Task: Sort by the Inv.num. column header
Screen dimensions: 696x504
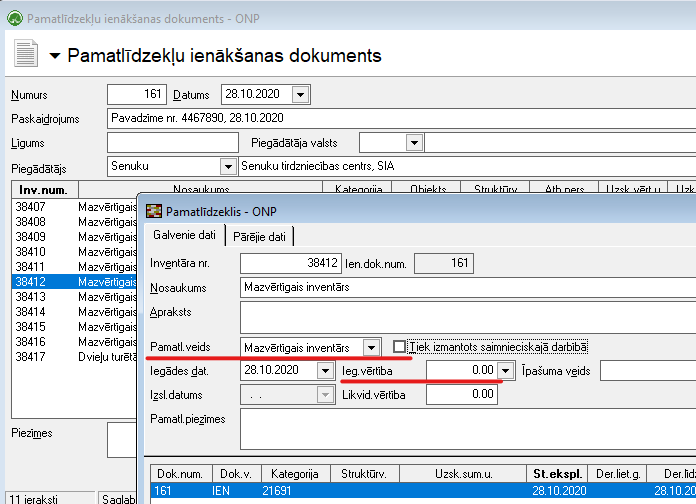Action: [45, 190]
